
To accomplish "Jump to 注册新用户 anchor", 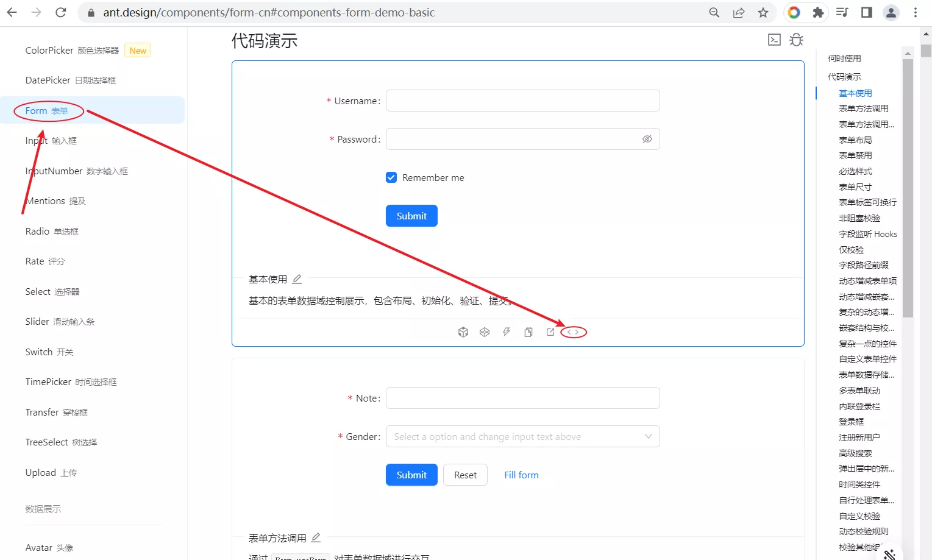I will click(859, 438).
